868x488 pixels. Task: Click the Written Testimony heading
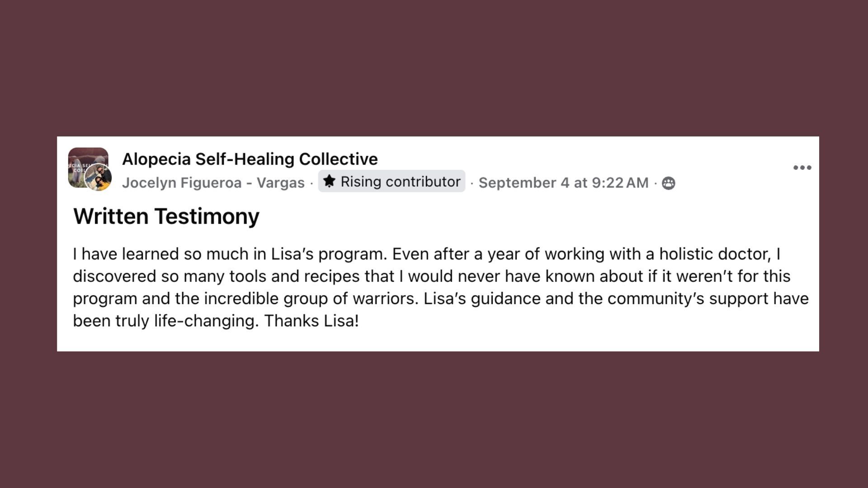coord(166,216)
